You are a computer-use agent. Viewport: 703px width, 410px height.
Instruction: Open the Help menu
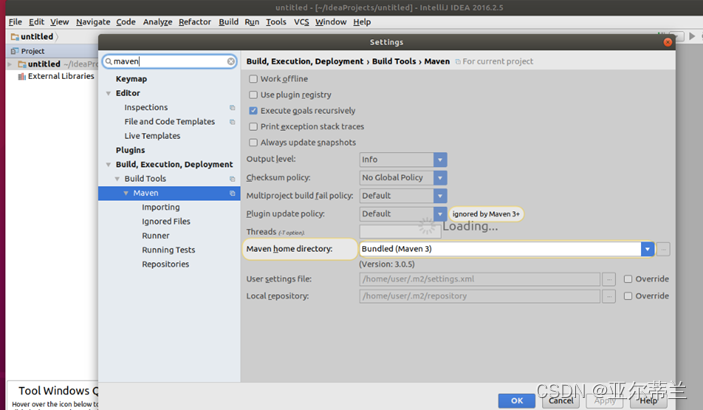coord(362,22)
